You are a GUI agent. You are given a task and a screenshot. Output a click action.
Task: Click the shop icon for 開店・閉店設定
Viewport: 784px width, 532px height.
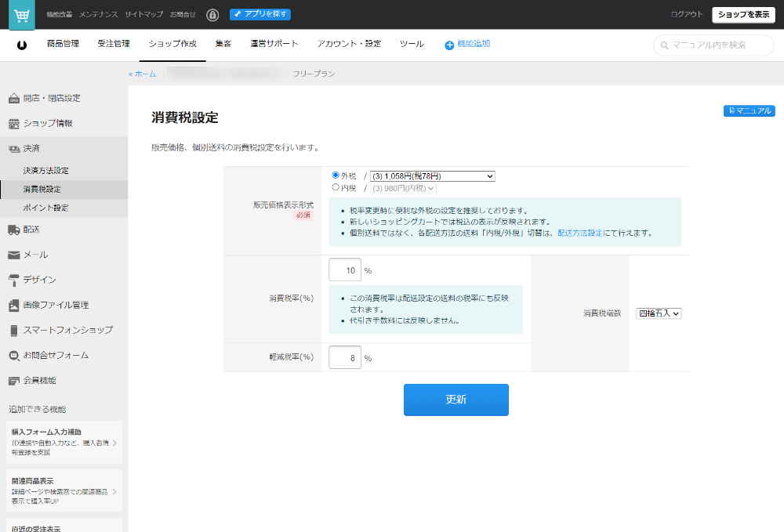[x=14, y=99]
